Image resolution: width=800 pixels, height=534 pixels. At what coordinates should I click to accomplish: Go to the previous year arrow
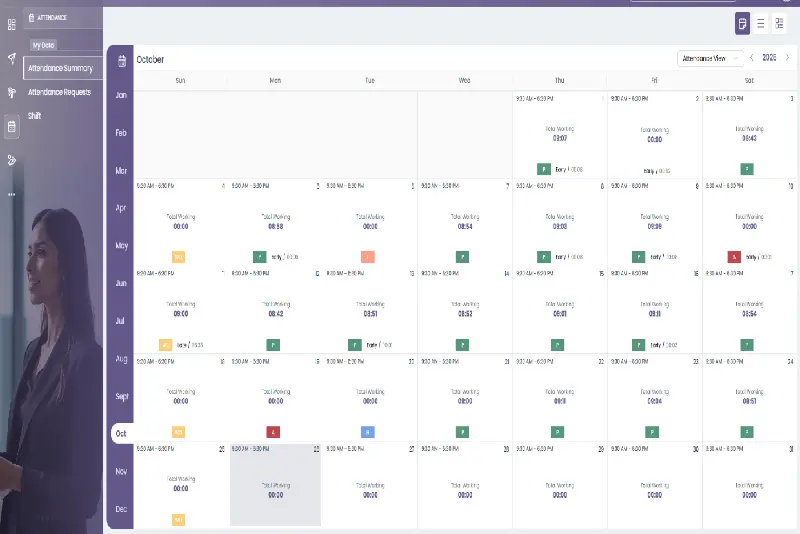752,58
